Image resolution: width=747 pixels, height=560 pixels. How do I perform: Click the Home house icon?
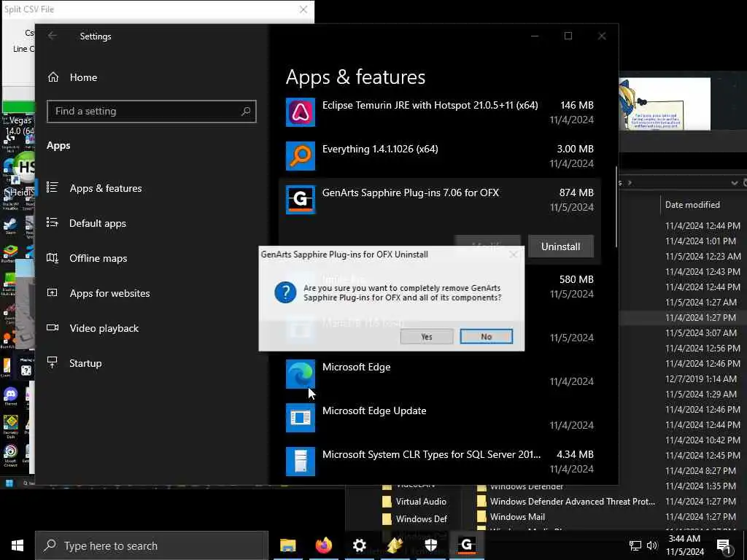pyautogui.click(x=53, y=77)
